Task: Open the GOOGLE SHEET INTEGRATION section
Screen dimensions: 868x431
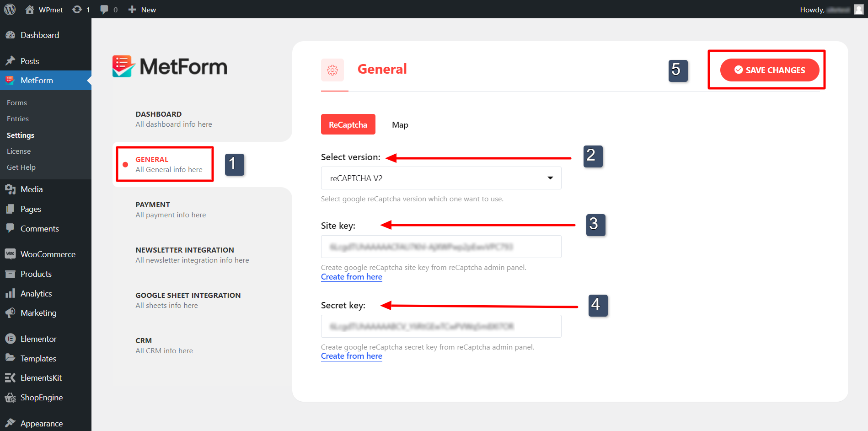Action: (x=188, y=301)
